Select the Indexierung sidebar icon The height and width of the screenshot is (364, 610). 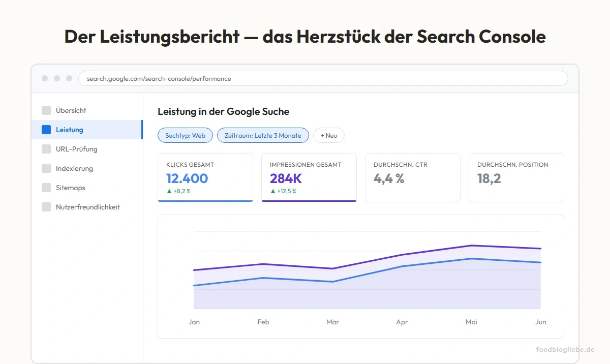46,168
